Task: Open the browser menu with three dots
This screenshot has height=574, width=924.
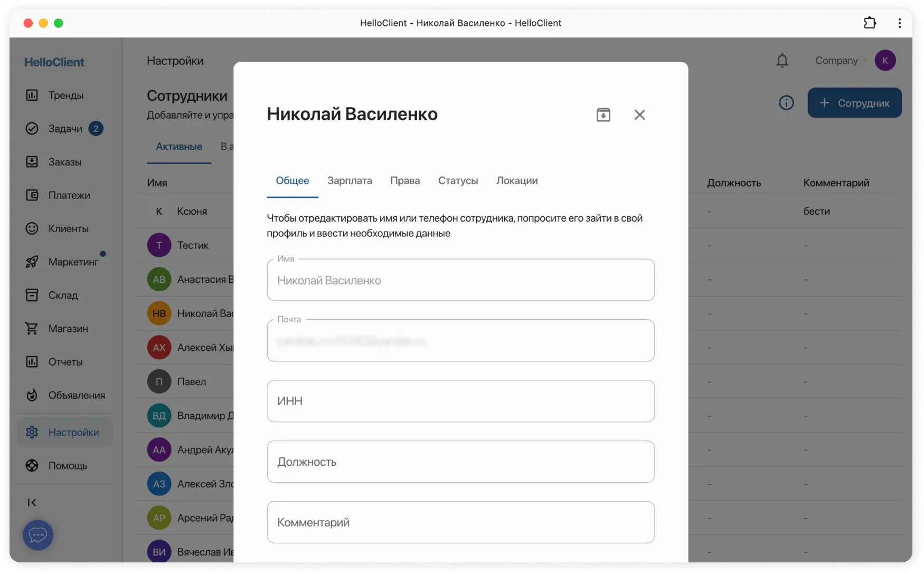Action: pyautogui.click(x=900, y=23)
